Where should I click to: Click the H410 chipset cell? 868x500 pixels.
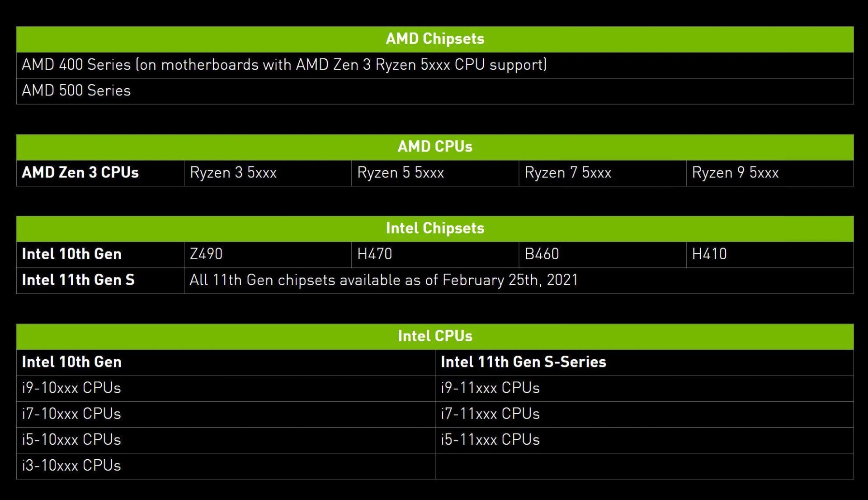click(x=709, y=254)
